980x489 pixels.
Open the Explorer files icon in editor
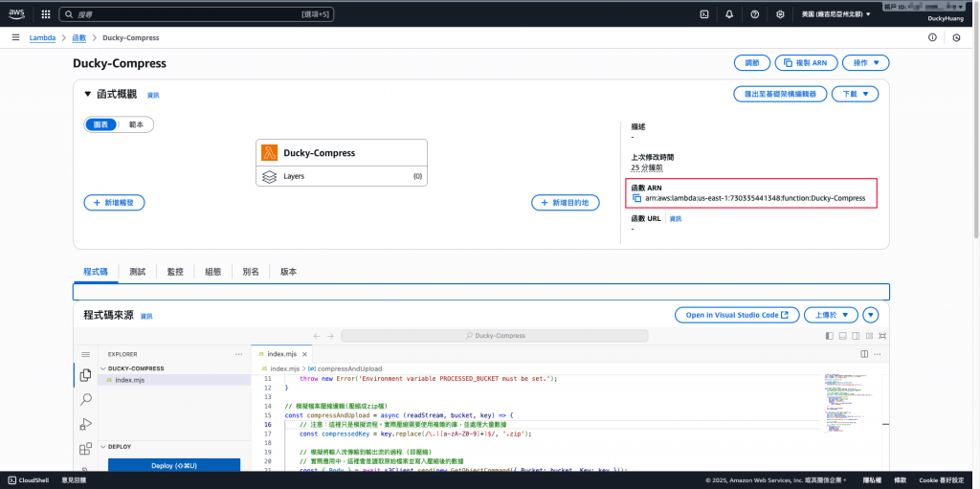tap(85, 375)
